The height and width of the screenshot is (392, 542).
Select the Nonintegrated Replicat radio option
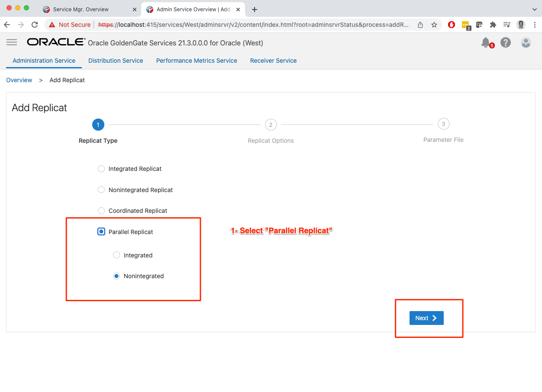point(101,190)
